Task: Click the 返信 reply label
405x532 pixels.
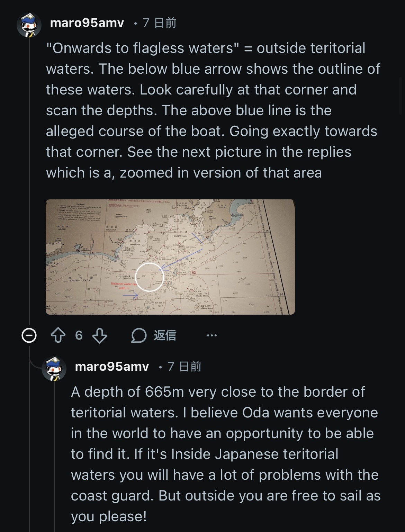Action: pos(165,335)
